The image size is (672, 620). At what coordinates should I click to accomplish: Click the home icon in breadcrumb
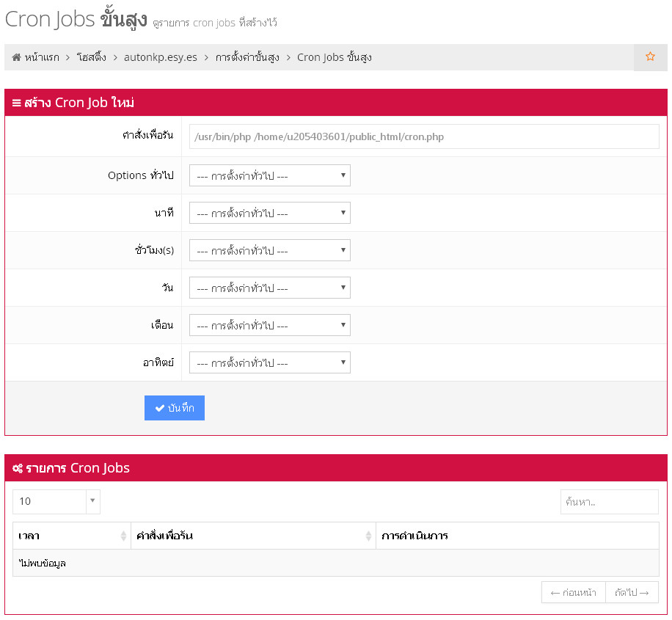pos(16,57)
